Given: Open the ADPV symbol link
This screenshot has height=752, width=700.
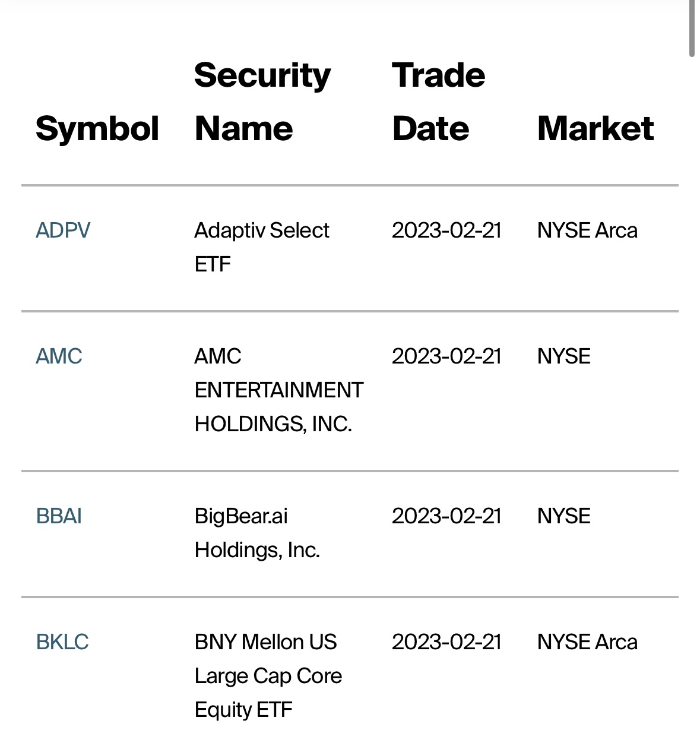Looking at the screenshot, I should [x=63, y=230].
